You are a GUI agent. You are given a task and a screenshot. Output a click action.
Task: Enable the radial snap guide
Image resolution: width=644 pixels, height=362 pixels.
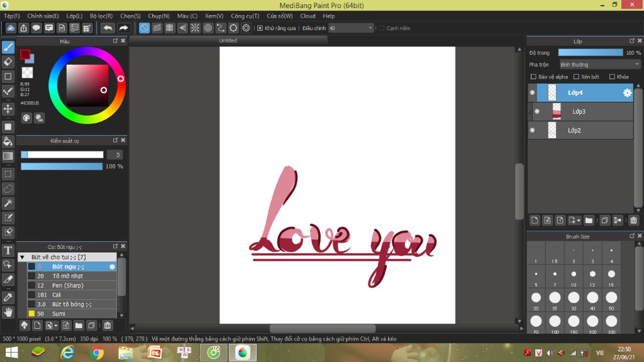tap(195, 28)
